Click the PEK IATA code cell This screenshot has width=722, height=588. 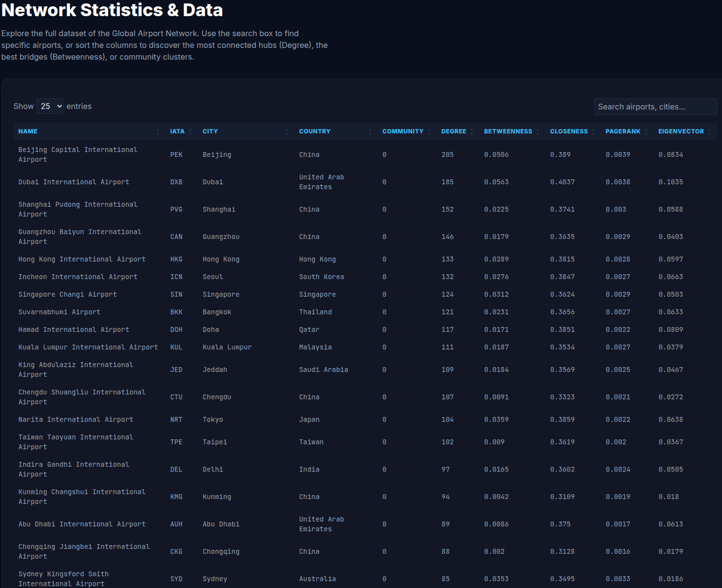pos(176,154)
